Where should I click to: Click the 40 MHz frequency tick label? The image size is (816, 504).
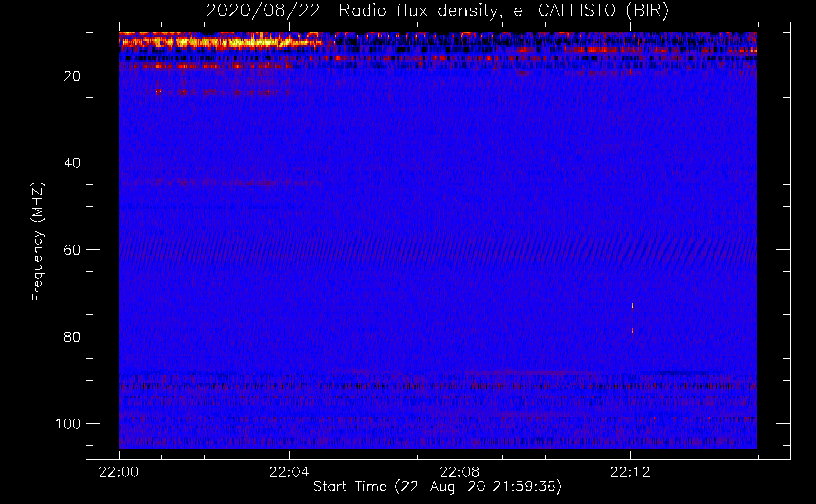[72, 163]
